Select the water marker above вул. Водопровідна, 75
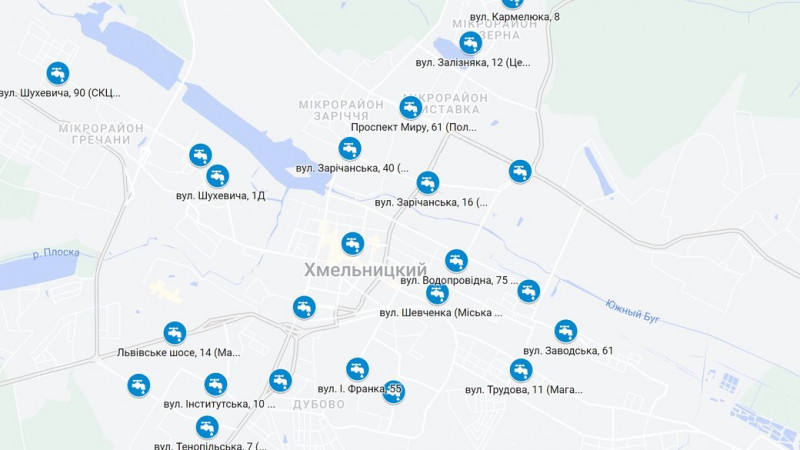This screenshot has height=450, width=800. 456,261
